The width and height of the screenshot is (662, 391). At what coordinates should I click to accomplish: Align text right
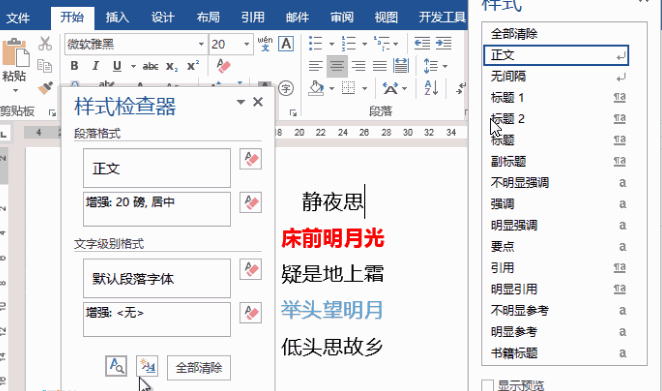coord(358,66)
